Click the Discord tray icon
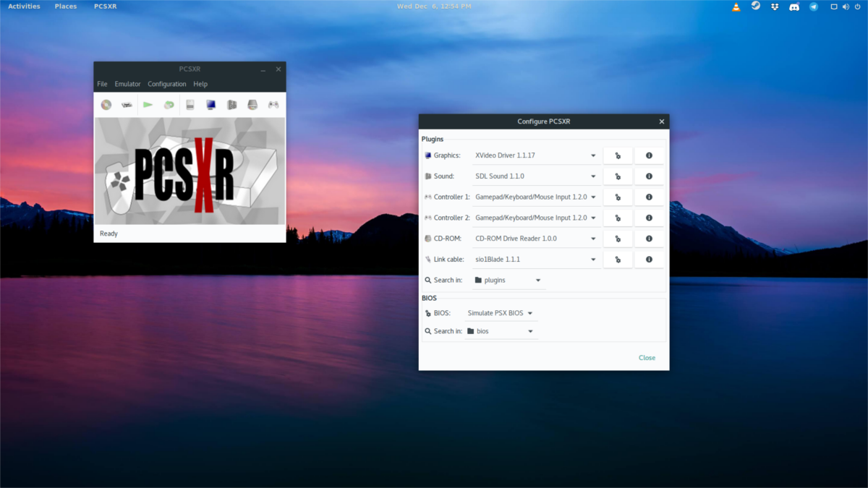This screenshot has width=868, height=488. coord(793,7)
